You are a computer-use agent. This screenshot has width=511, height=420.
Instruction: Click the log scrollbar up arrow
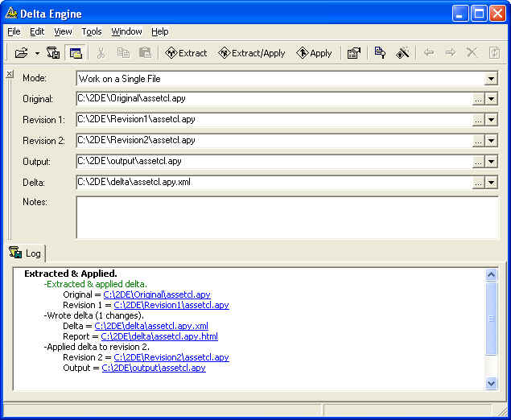pos(491,274)
